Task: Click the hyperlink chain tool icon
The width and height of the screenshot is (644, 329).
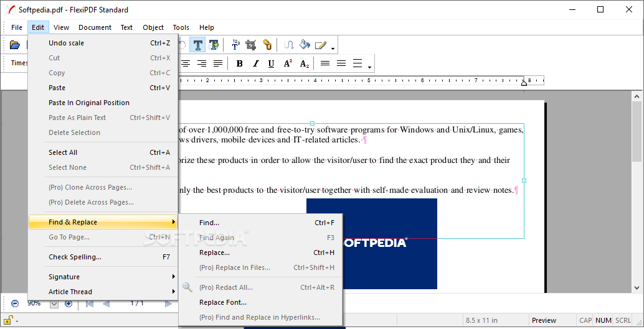Action: pyautogui.click(x=267, y=45)
